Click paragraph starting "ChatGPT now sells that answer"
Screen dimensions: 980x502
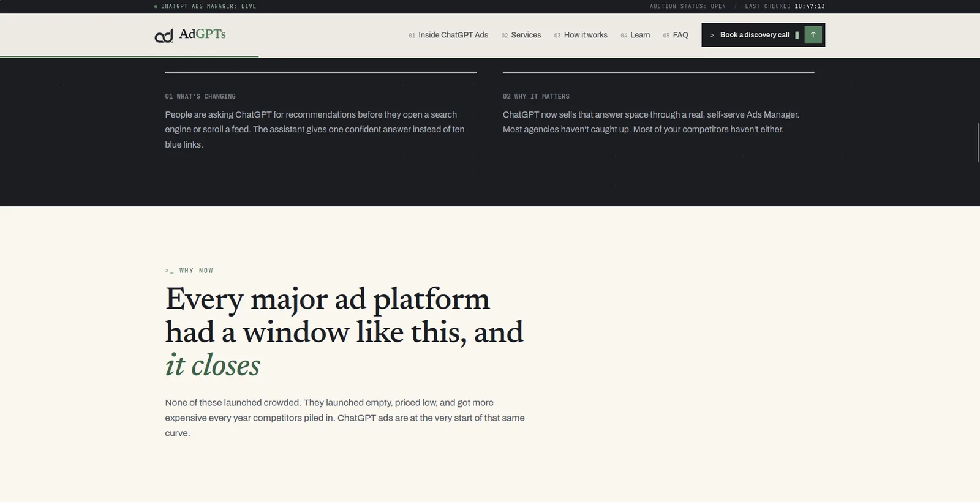coord(651,122)
